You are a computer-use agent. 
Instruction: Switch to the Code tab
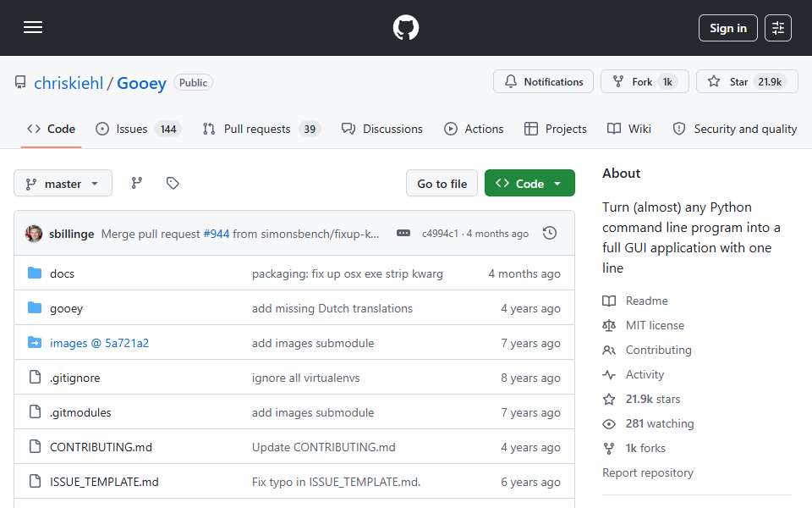pos(52,129)
